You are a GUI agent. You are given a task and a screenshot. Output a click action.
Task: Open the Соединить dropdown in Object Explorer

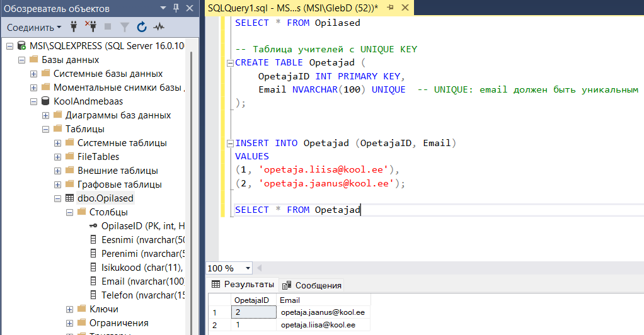tap(34, 28)
